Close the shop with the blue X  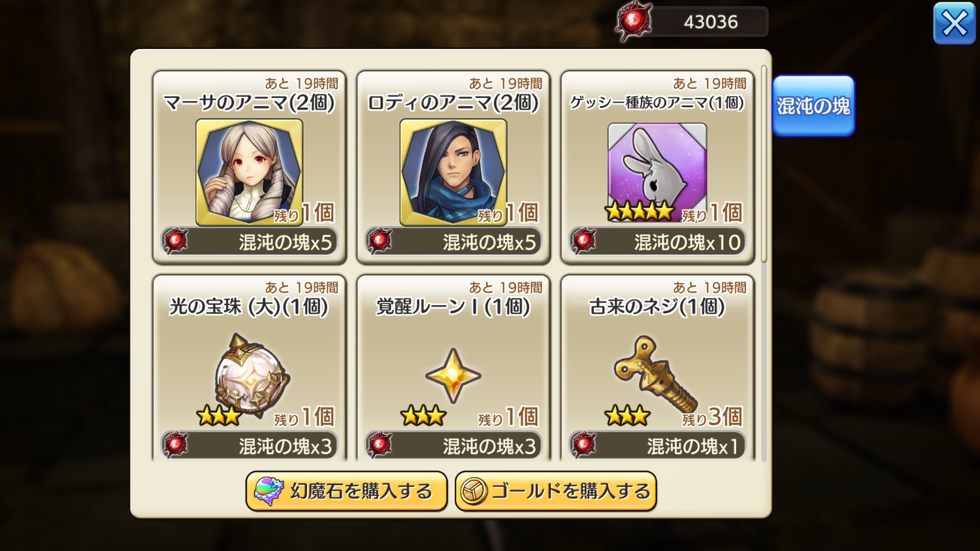click(954, 24)
